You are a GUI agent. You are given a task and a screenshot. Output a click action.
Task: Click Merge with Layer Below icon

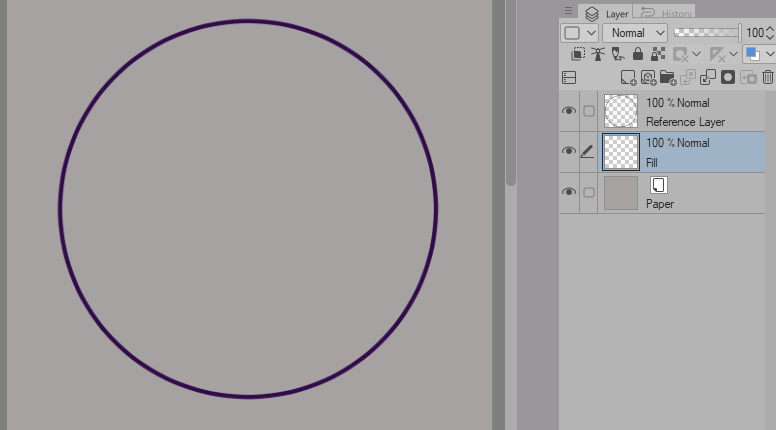(708, 77)
